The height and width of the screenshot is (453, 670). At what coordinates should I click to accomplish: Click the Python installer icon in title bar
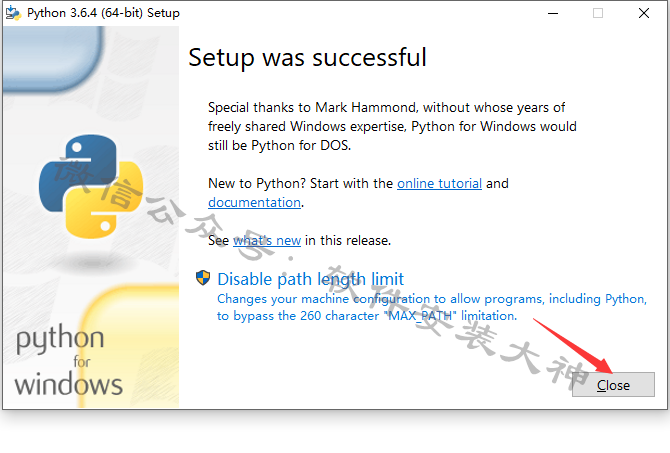tap(13, 13)
